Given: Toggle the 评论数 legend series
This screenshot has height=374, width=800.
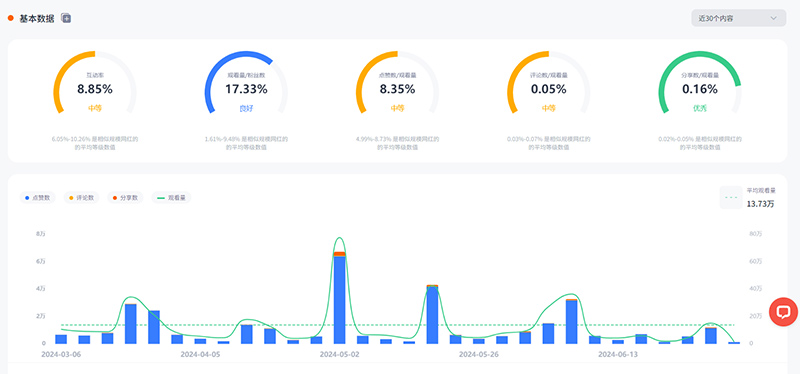Looking at the screenshot, I should 82,197.
